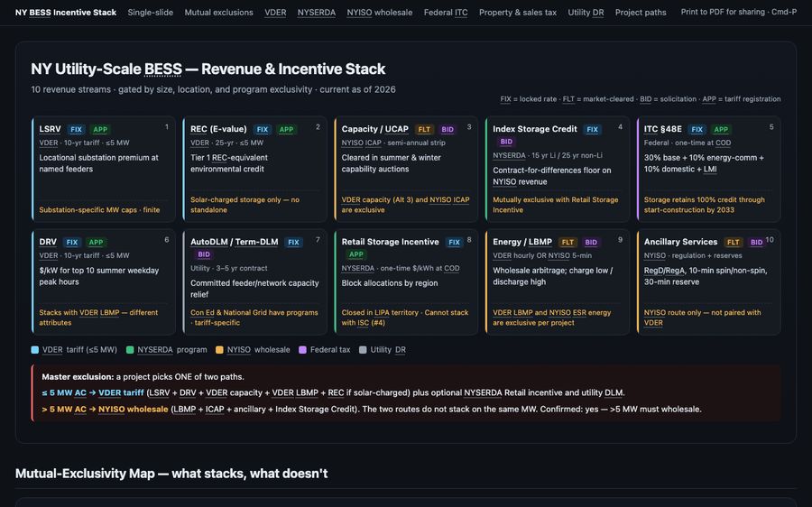Screen dimensions: 812x507
Task: Click '> 5 MW AC → NYISO wholesale' text
Action: click(106, 410)
